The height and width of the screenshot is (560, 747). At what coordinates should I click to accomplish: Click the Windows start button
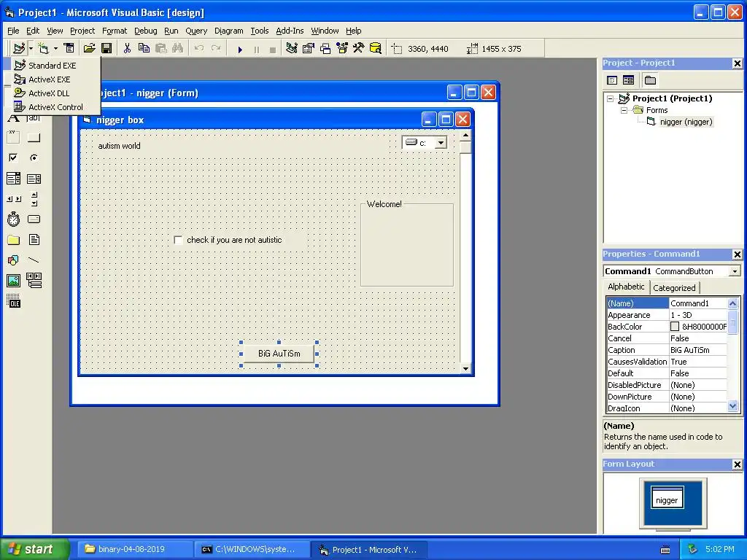click(x=34, y=549)
